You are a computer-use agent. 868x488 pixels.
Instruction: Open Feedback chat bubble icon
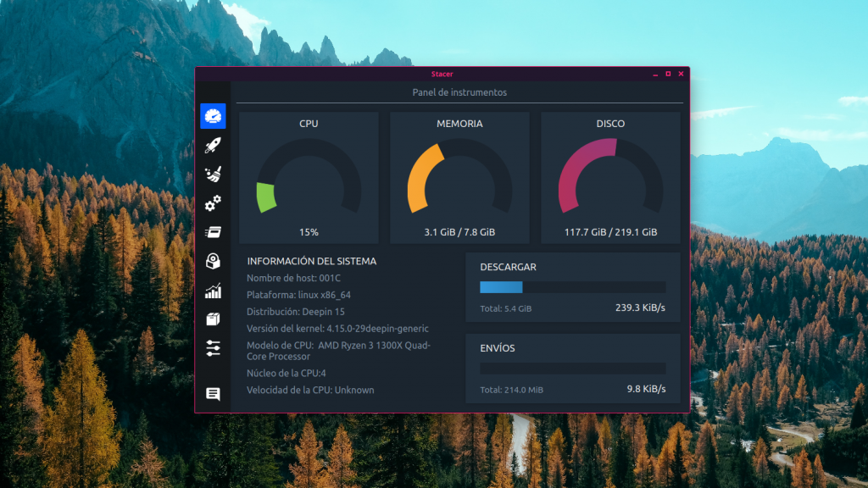213,394
